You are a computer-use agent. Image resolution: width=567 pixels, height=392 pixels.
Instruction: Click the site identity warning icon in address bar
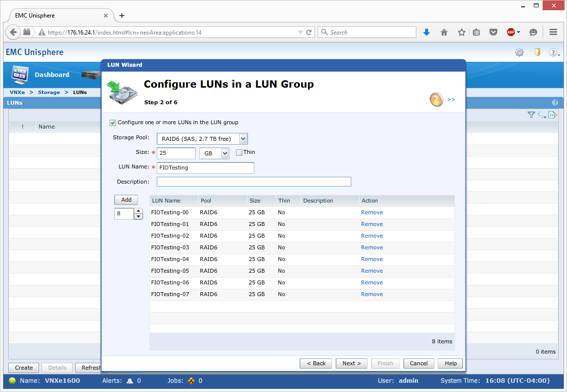[x=42, y=32]
